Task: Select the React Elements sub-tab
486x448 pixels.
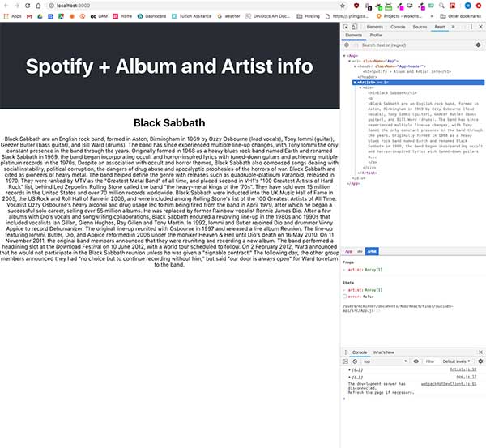Action: [x=354, y=36]
